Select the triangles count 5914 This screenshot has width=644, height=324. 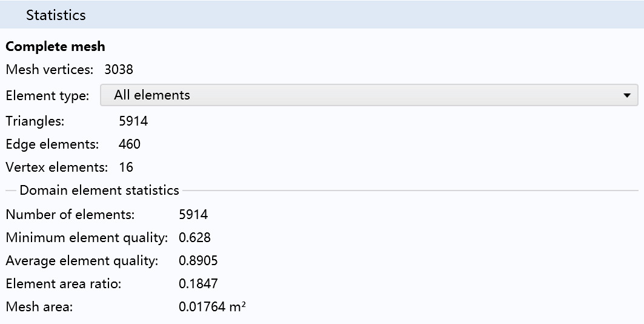(133, 121)
